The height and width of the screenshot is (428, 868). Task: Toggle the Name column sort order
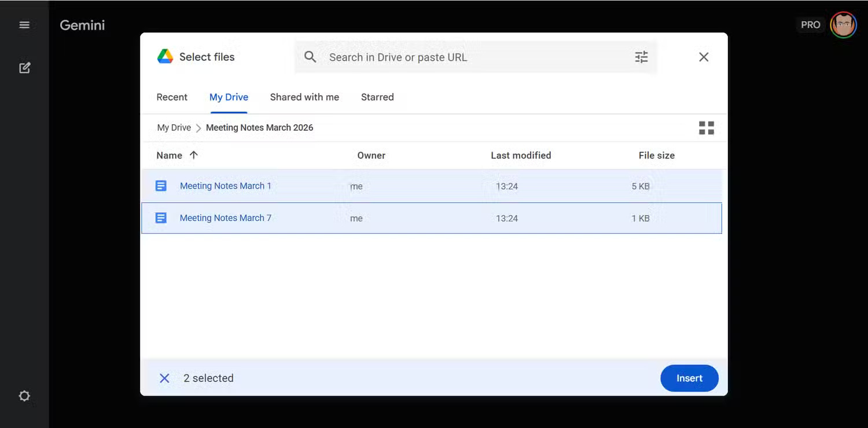176,155
